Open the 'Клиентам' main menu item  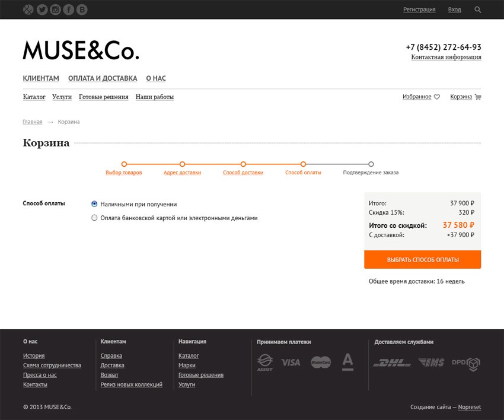coord(41,78)
